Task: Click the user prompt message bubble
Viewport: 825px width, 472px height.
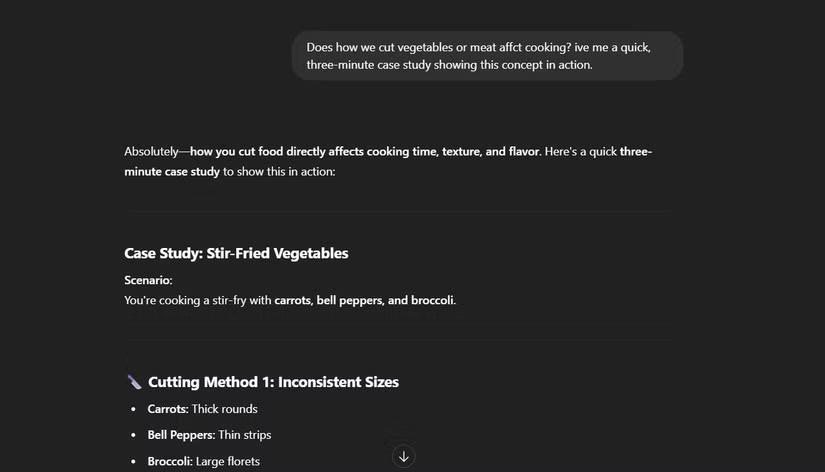Action: click(x=487, y=56)
